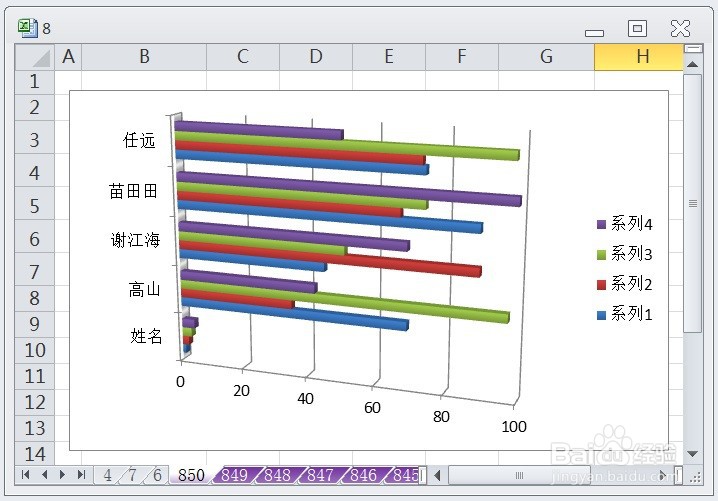Click category label 高山 on chart
718x501 pixels.
144,289
